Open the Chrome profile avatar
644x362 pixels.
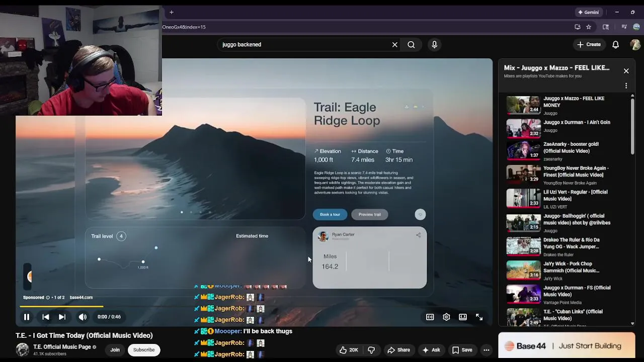636,27
